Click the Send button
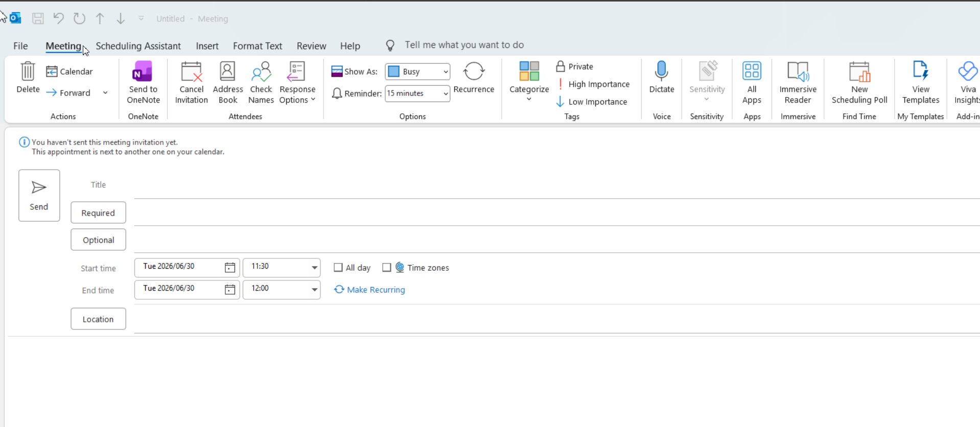 39,196
